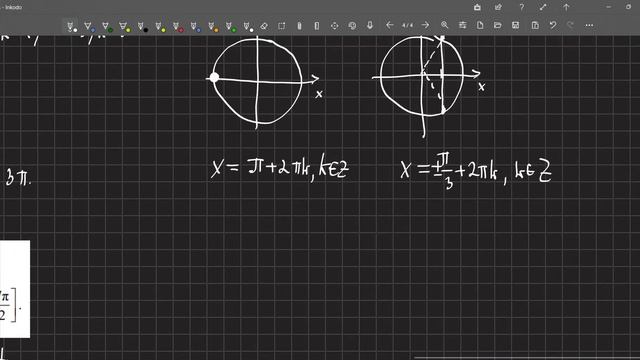This screenshot has width=640, height=360.
Task: Activate the eraser tool
Action: [x=264, y=26]
